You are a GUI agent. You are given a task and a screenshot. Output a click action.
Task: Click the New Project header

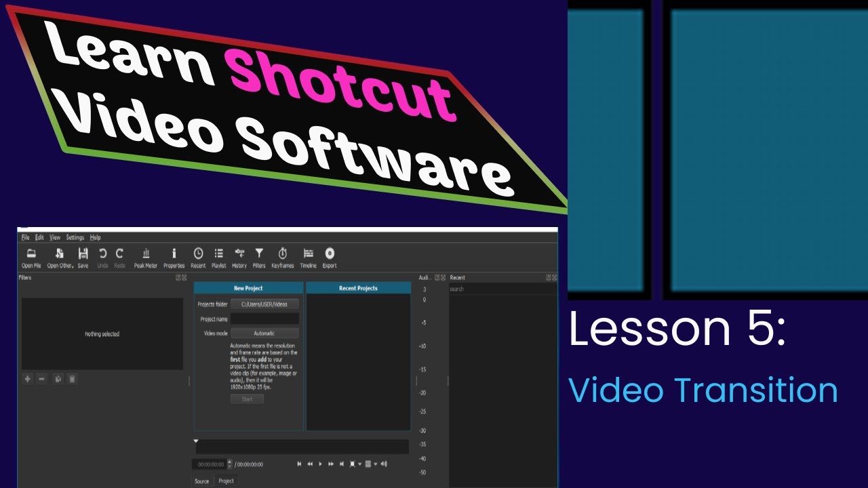tap(248, 288)
